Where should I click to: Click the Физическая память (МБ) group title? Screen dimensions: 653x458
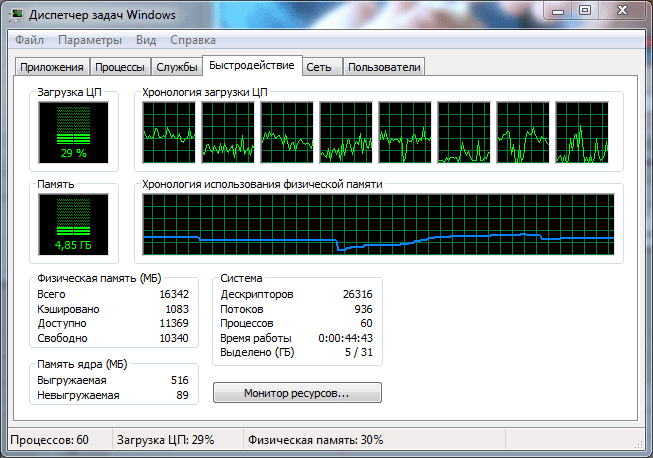tap(99, 278)
